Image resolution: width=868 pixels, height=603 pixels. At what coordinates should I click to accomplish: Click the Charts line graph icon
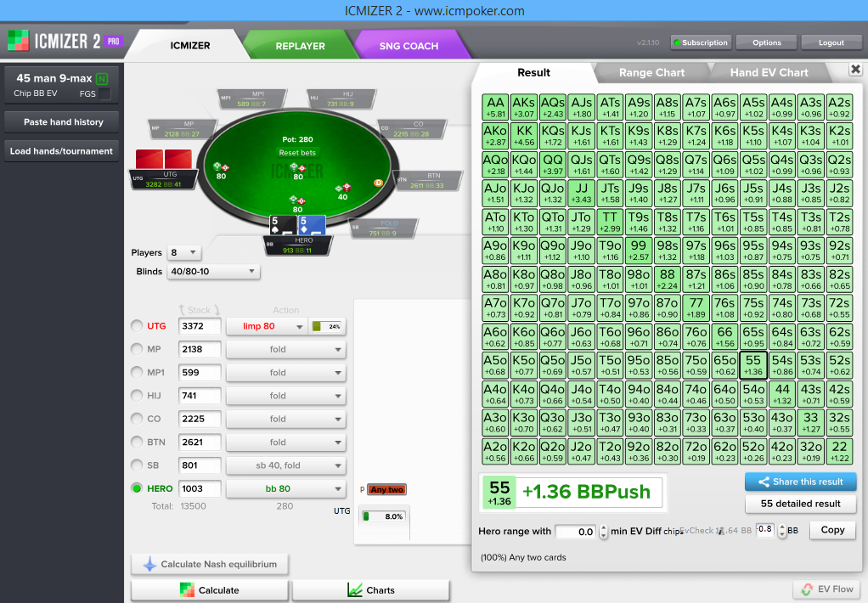pyautogui.click(x=355, y=589)
